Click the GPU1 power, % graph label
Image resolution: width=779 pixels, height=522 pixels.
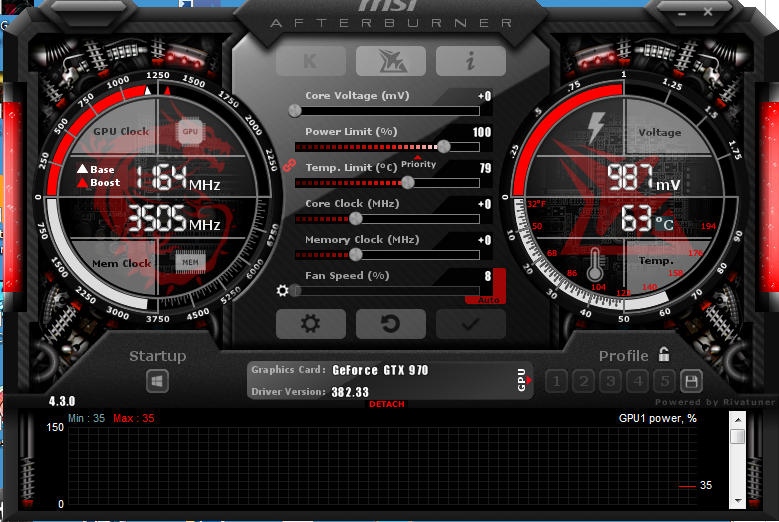pos(657,419)
